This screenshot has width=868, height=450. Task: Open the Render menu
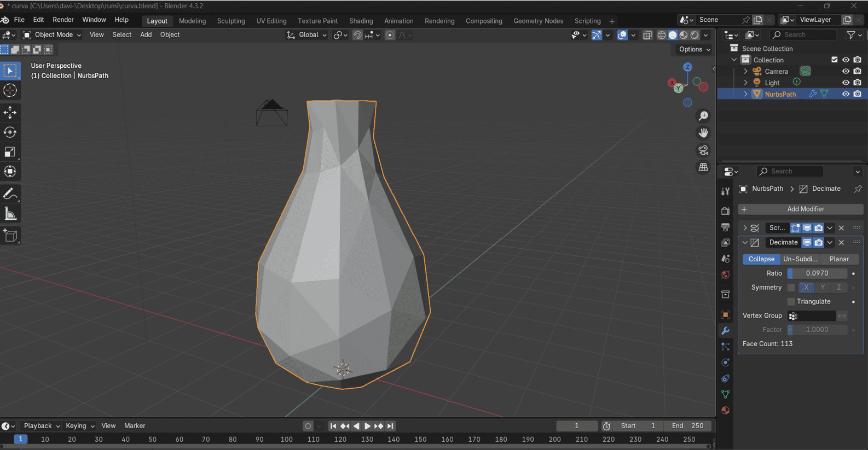coord(63,20)
